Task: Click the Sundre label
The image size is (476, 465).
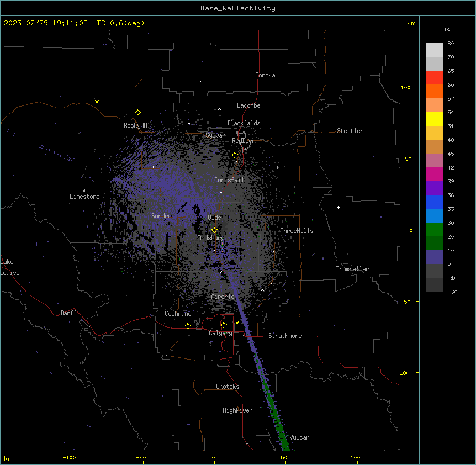Action: (161, 216)
